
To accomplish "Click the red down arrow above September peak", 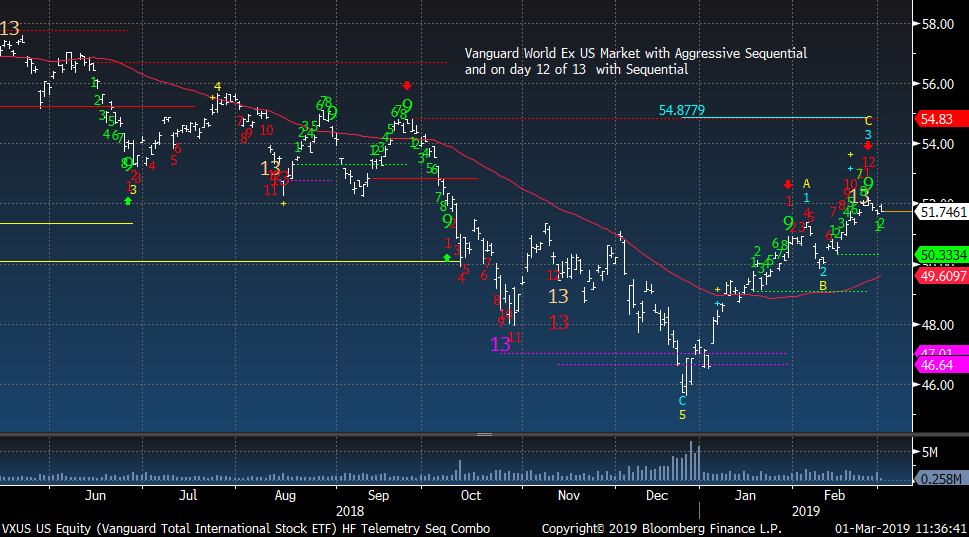I will click(406, 86).
